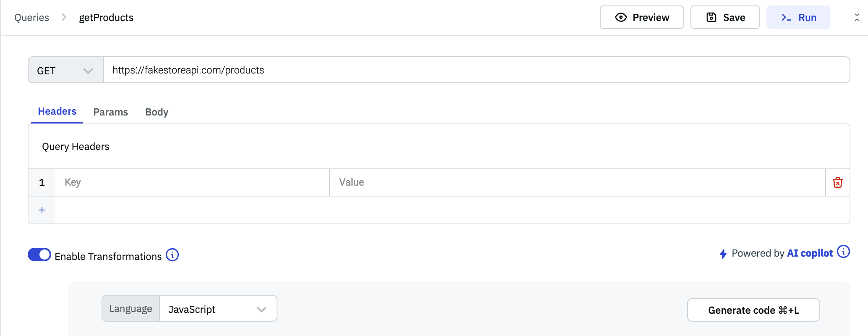Click info icon next to AI copilot
Image resolution: width=868 pixels, height=336 pixels.
point(843,252)
